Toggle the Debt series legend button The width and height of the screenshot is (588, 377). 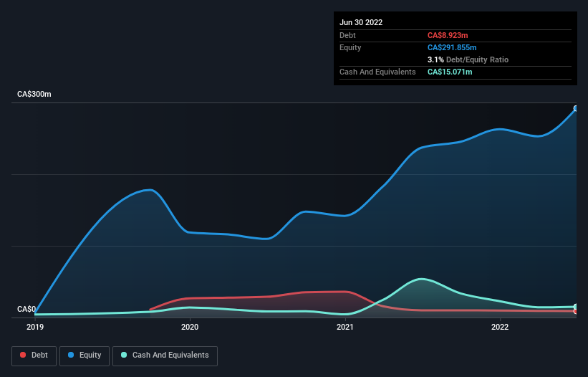coord(34,355)
